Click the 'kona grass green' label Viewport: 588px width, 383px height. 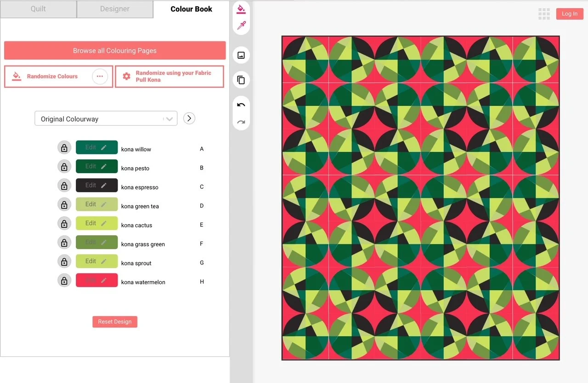[143, 244]
